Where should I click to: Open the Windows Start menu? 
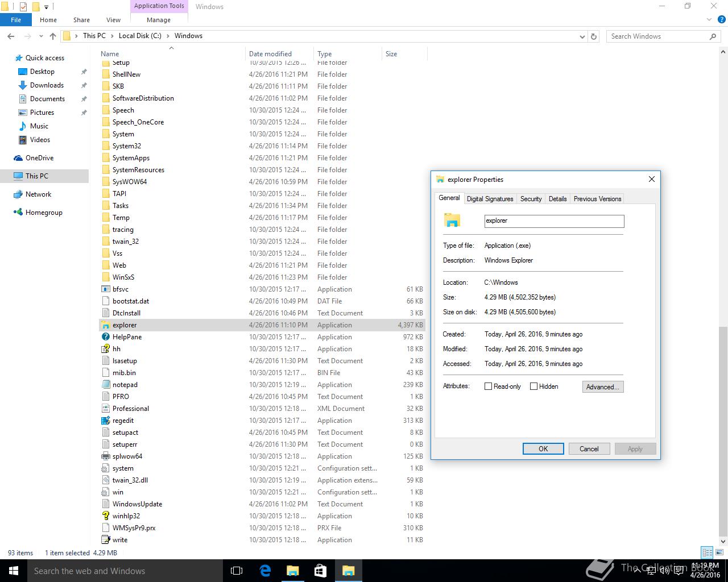pos(14,571)
